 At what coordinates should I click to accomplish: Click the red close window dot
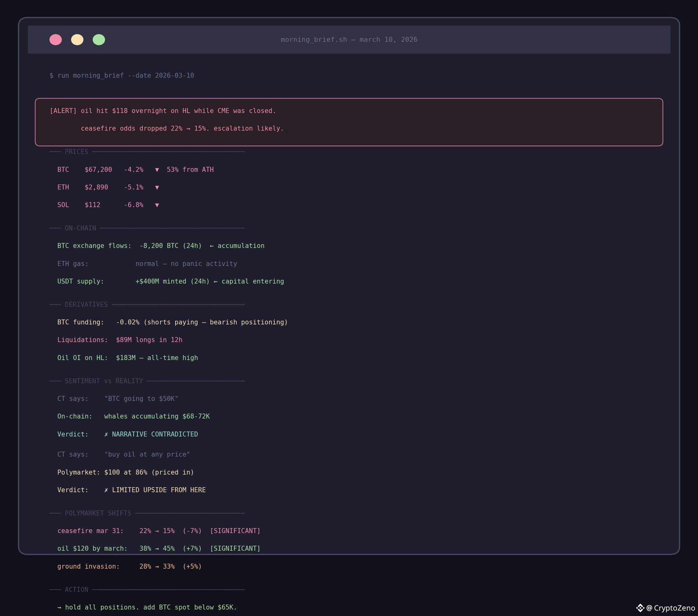point(56,40)
